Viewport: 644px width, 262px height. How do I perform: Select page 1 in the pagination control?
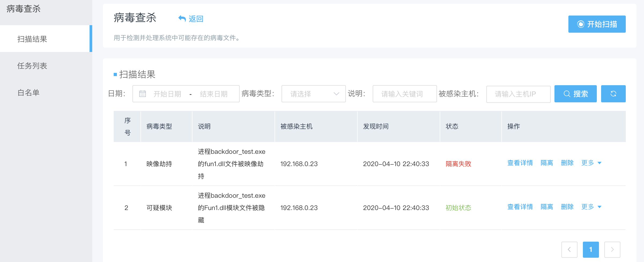point(591,250)
